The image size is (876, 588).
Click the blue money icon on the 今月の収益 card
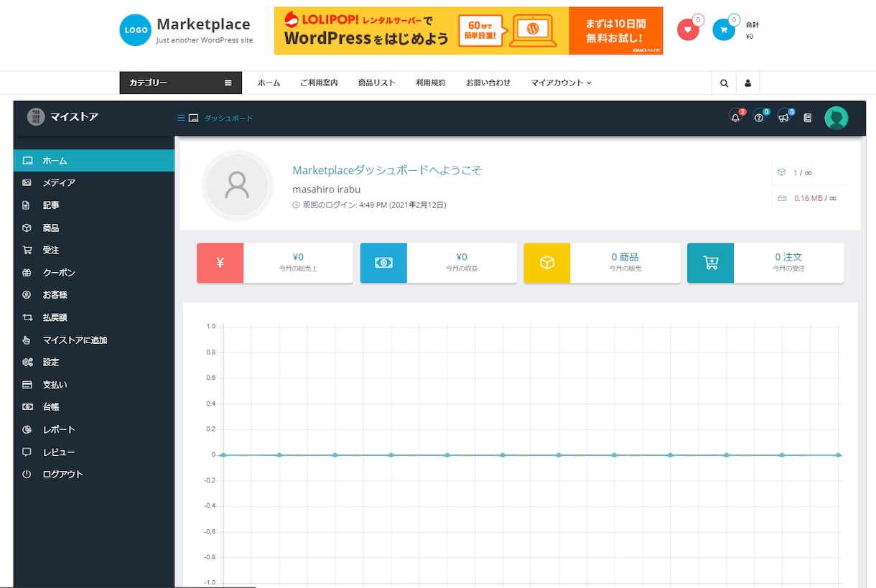click(383, 263)
